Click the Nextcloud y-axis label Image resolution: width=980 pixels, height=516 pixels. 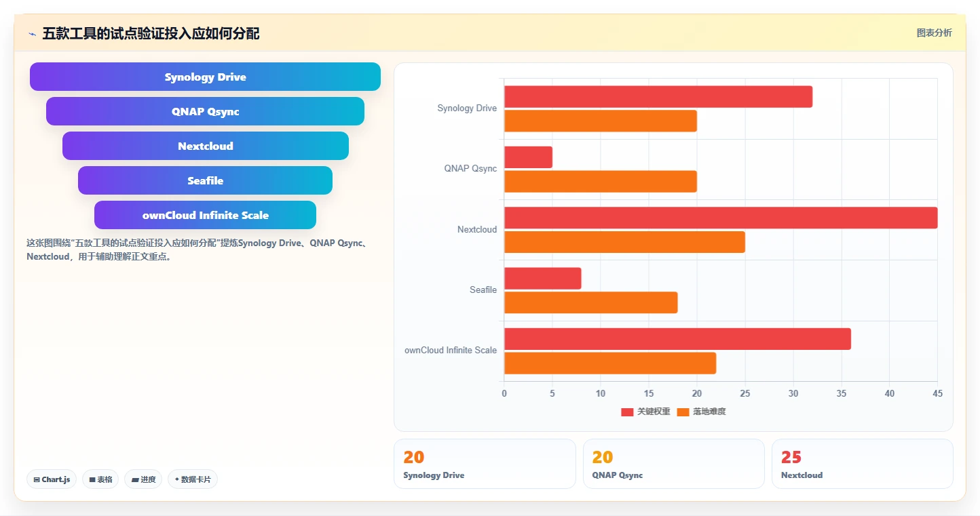point(477,229)
